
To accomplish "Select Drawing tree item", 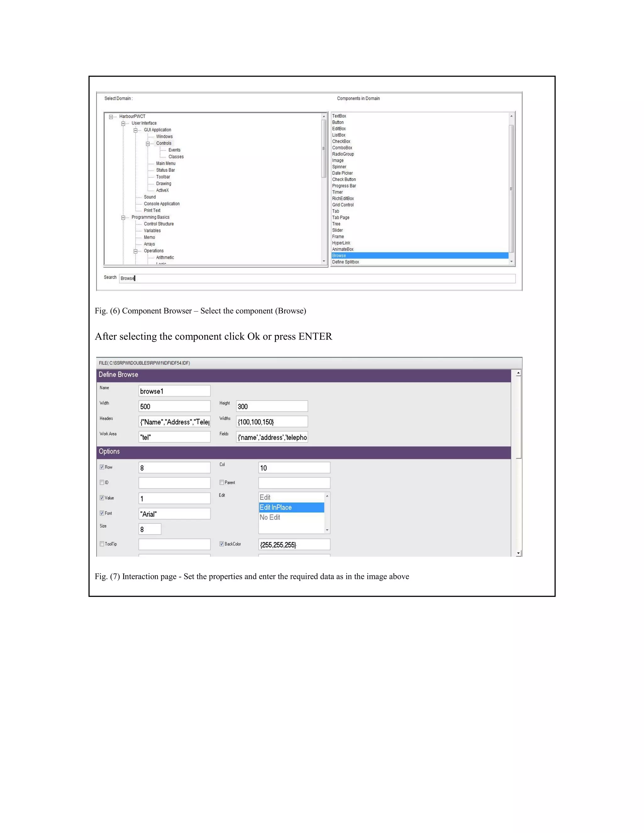I will pyautogui.click(x=163, y=184).
